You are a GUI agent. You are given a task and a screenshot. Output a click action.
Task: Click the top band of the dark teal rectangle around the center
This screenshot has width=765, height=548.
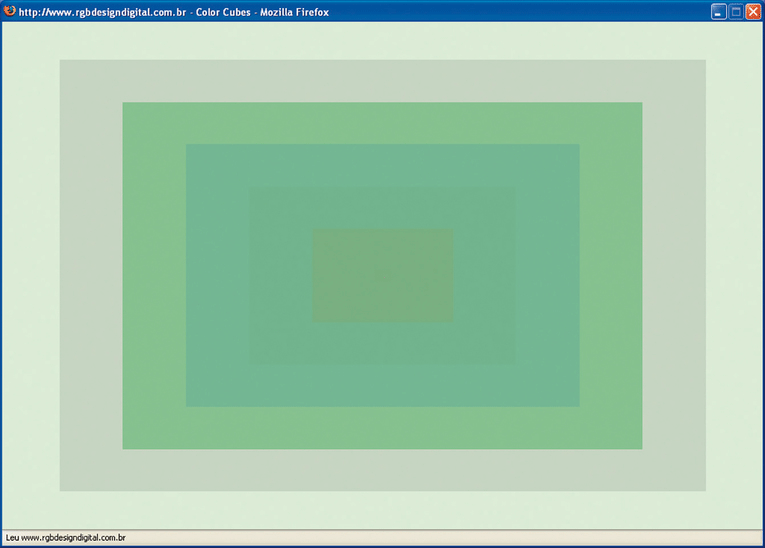point(382,208)
